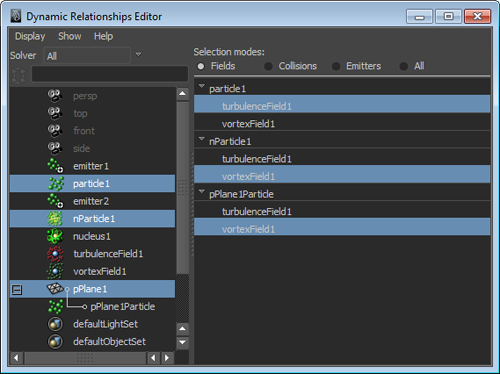Click the nucleus1 solver icon

click(55, 236)
